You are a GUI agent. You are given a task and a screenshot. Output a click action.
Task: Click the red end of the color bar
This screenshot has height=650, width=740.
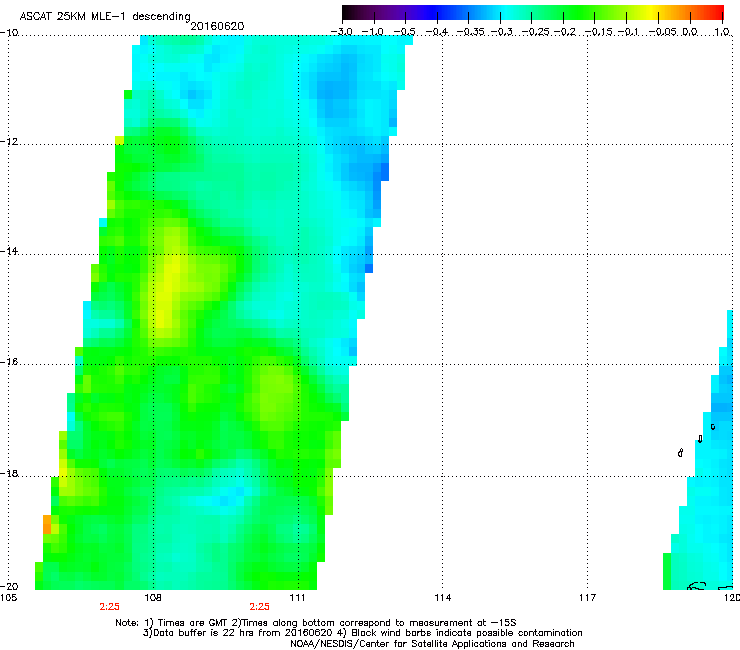(x=715, y=13)
